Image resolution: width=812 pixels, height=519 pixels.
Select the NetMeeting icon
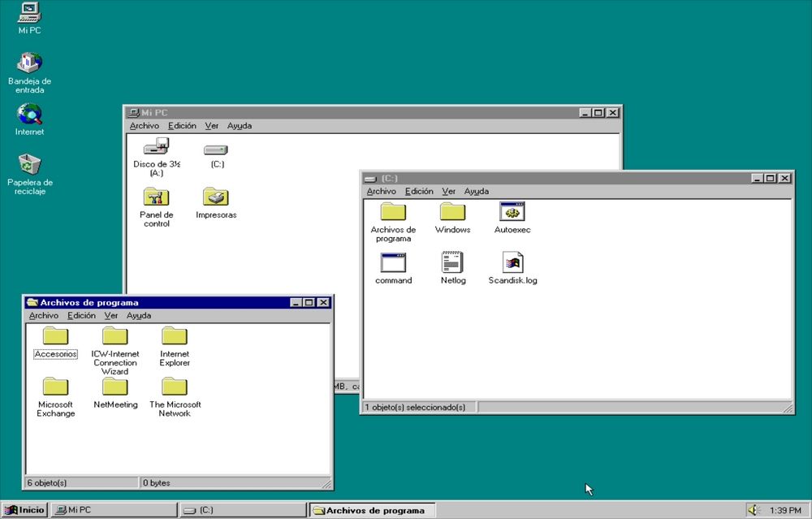[114, 387]
